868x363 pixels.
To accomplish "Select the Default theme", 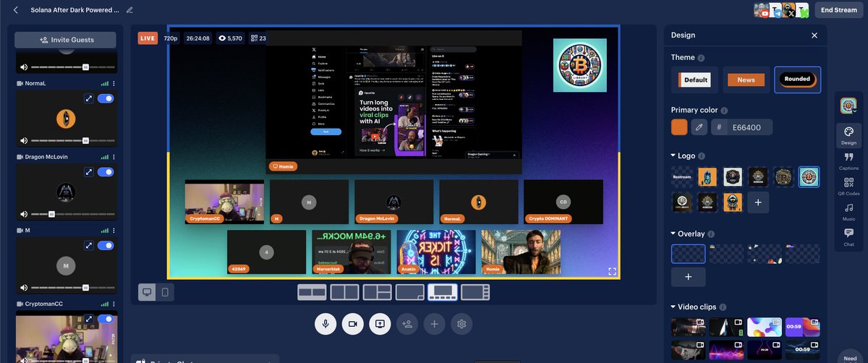I will [695, 80].
